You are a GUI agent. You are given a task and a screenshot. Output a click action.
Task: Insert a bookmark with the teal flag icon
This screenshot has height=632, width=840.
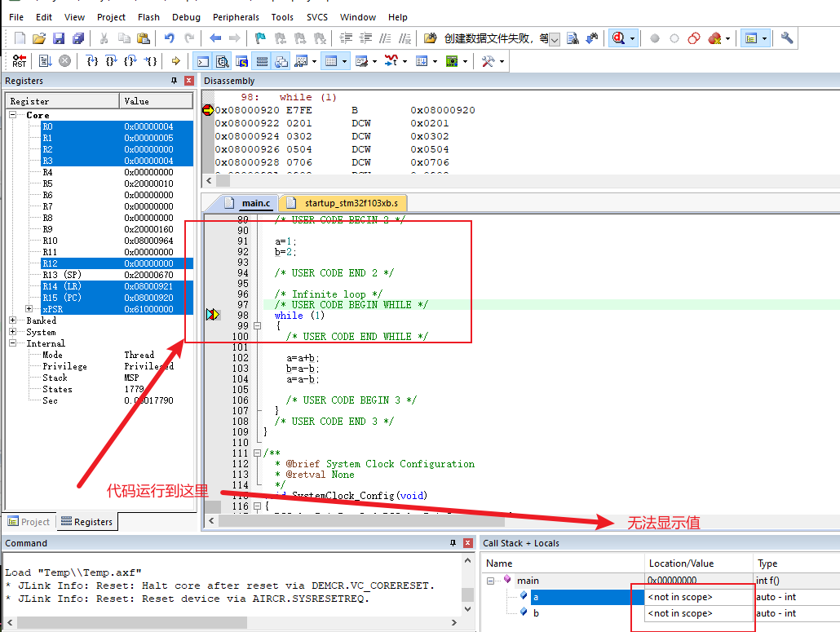(260, 38)
